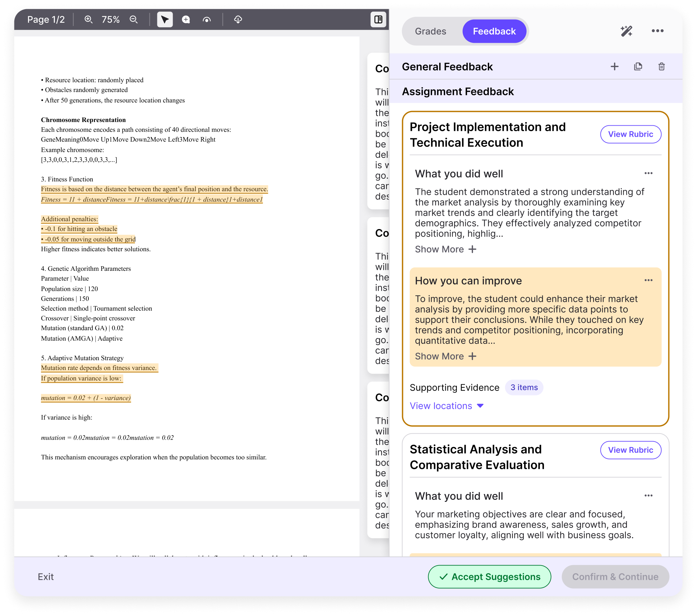The height and width of the screenshot is (616, 697).
Task: Click the 'Supporting Evidence' label
Action: (454, 387)
